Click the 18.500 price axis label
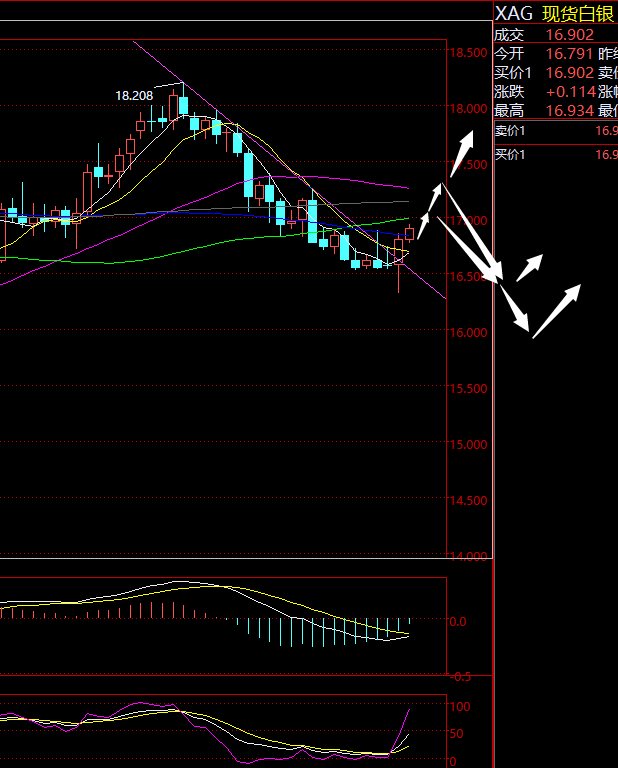 pyautogui.click(x=469, y=52)
